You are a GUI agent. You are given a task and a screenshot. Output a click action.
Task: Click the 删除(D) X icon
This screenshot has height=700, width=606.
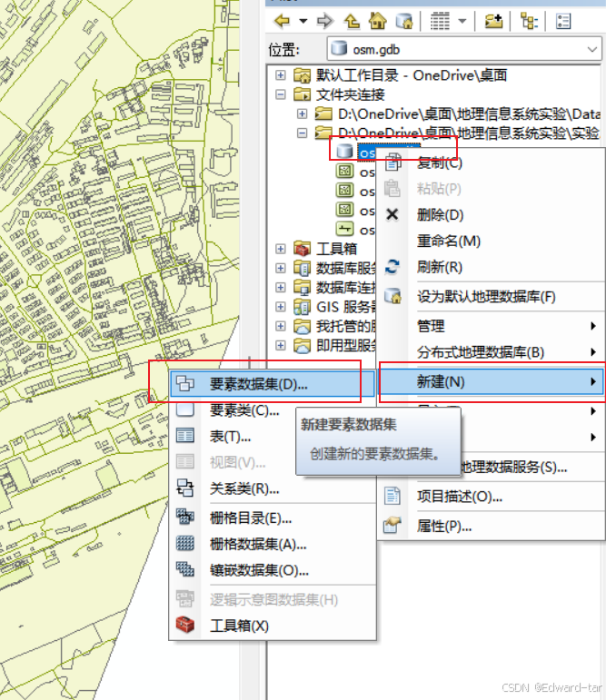pos(392,215)
